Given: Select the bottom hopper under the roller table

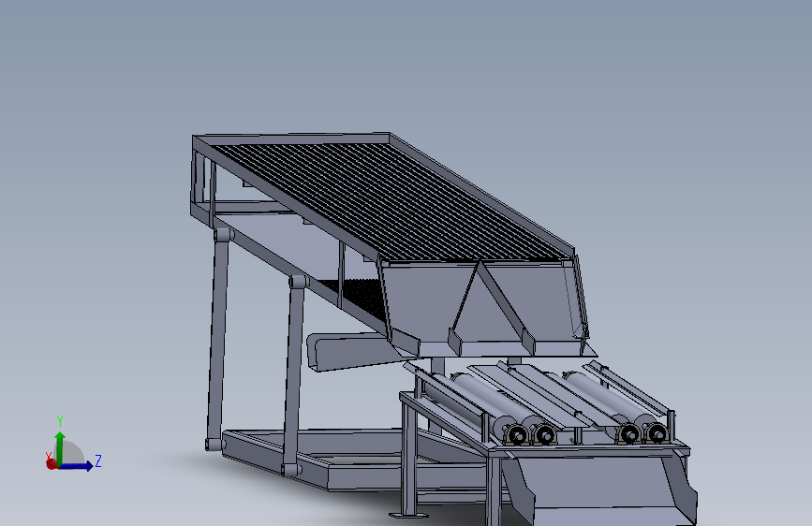Looking at the screenshot, I should pos(598,487).
